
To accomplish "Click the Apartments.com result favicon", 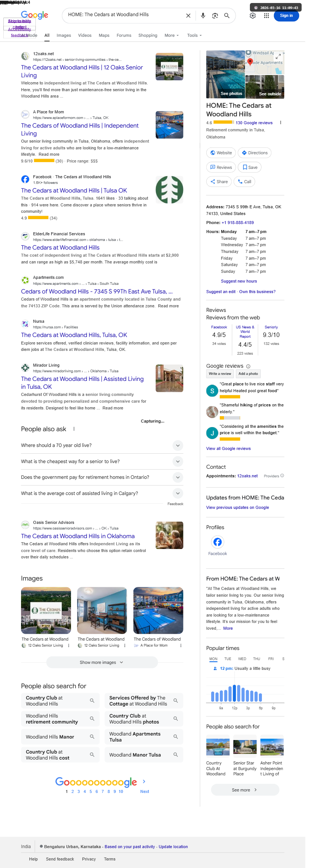I will (x=25, y=280).
